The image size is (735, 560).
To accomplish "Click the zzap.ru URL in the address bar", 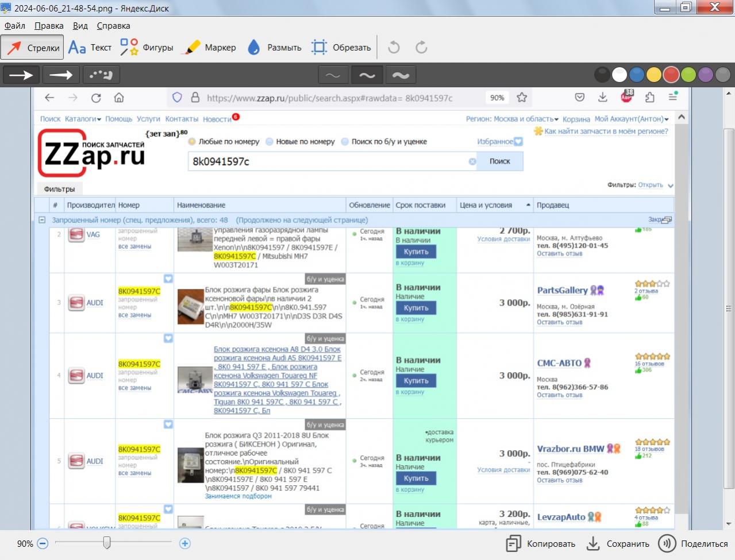I will coord(329,98).
